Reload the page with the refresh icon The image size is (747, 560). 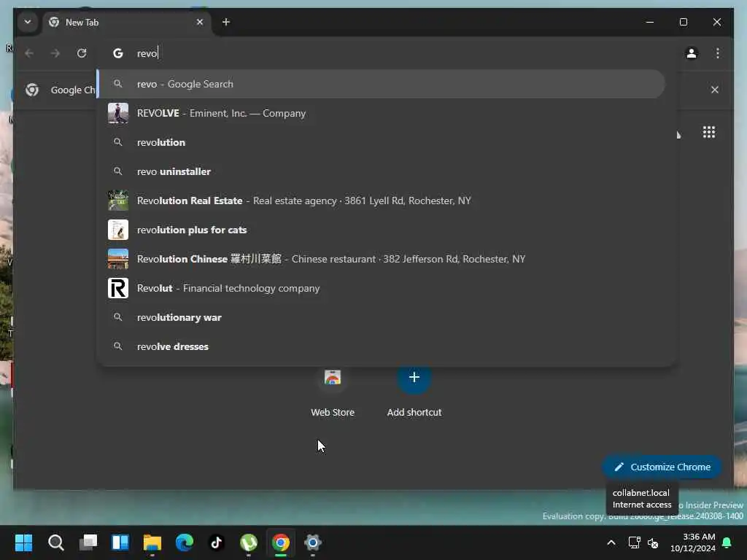click(x=82, y=53)
